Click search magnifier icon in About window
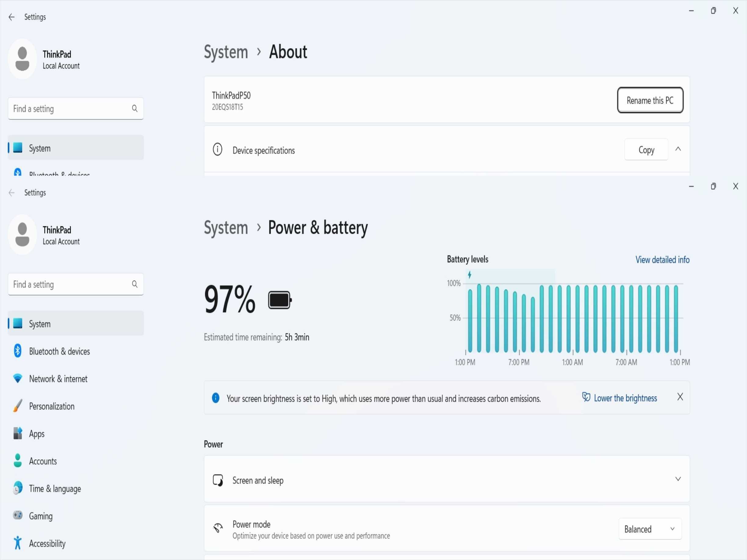Viewport: 747px width, 560px height. (x=135, y=108)
